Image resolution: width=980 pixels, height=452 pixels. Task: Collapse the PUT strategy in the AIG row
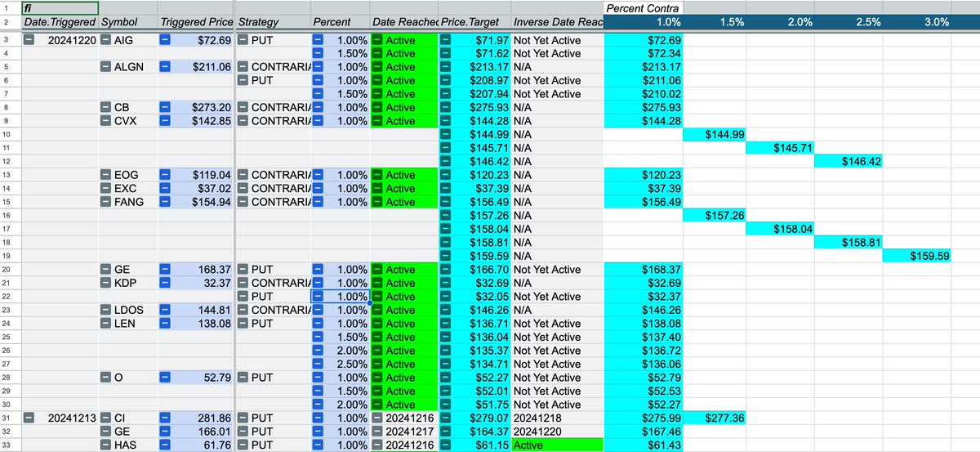243,40
